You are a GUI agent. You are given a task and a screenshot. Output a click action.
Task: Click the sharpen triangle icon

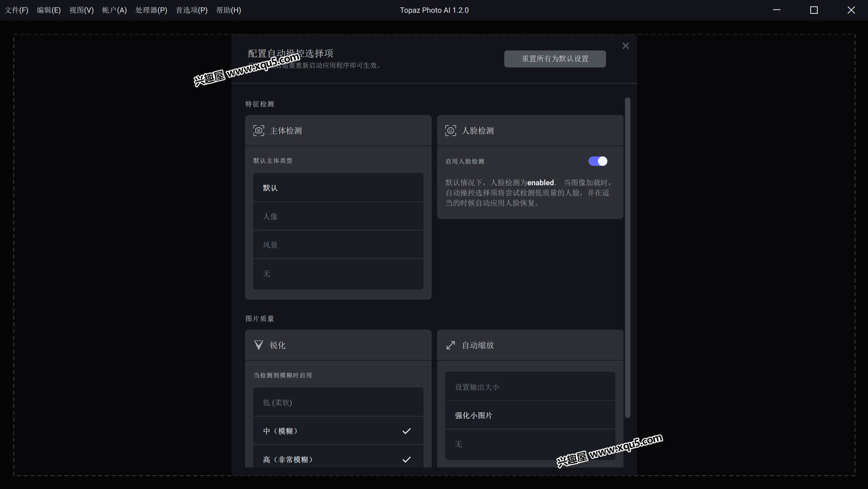tap(259, 345)
